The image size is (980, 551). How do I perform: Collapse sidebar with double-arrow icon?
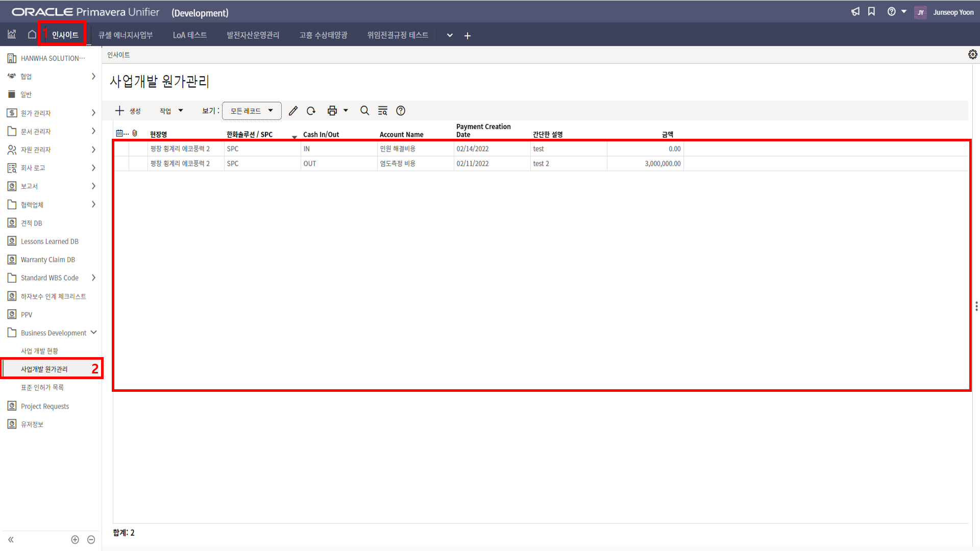pos(11,540)
